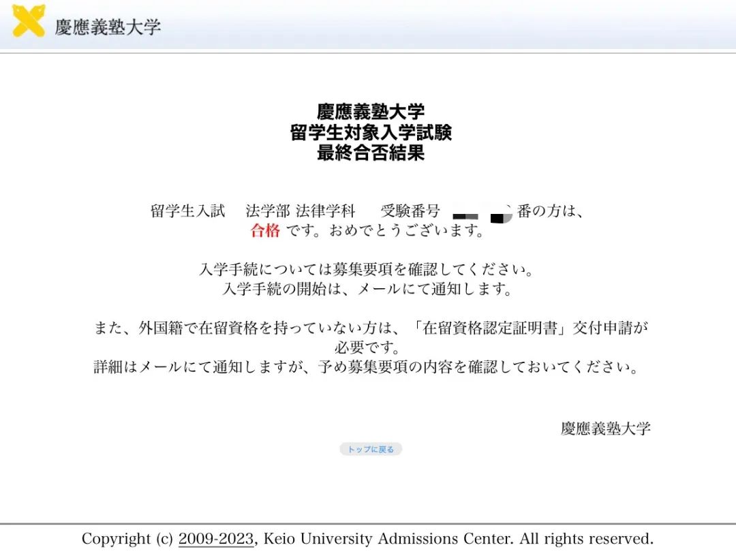Click the line beginning 詳細はメールにて通知しますが

(367, 367)
